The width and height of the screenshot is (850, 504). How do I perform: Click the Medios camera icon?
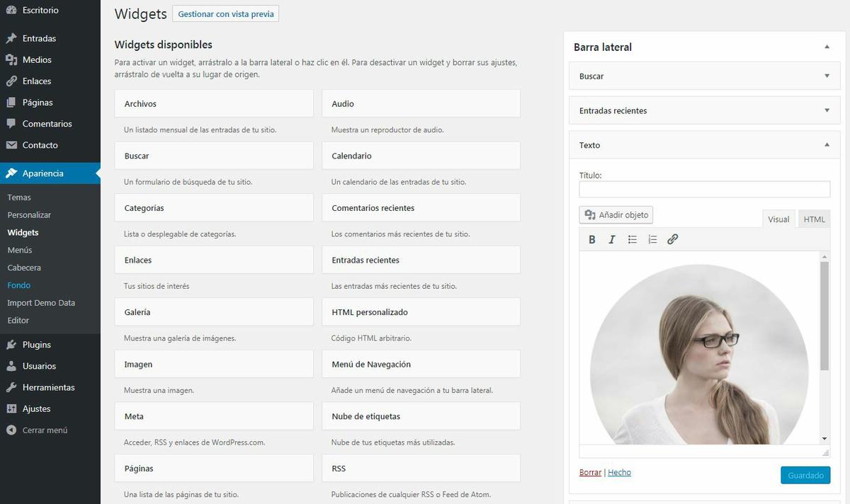tap(10, 59)
